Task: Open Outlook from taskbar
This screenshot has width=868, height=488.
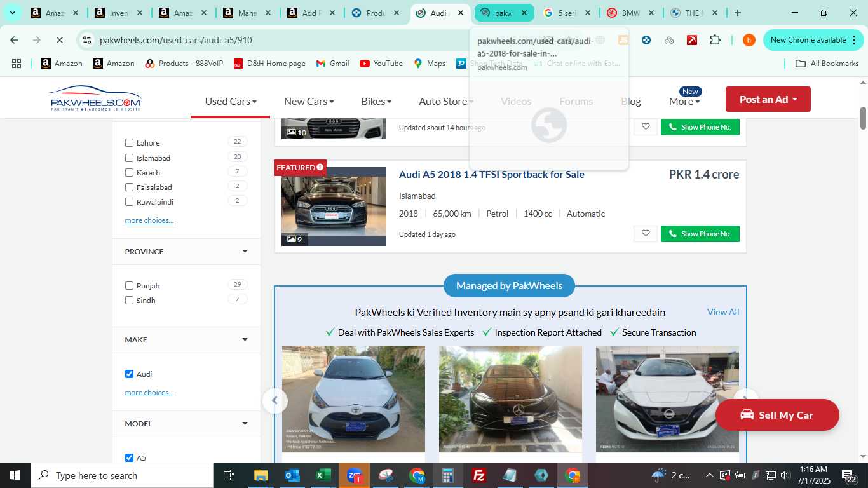Action: tap(292, 475)
